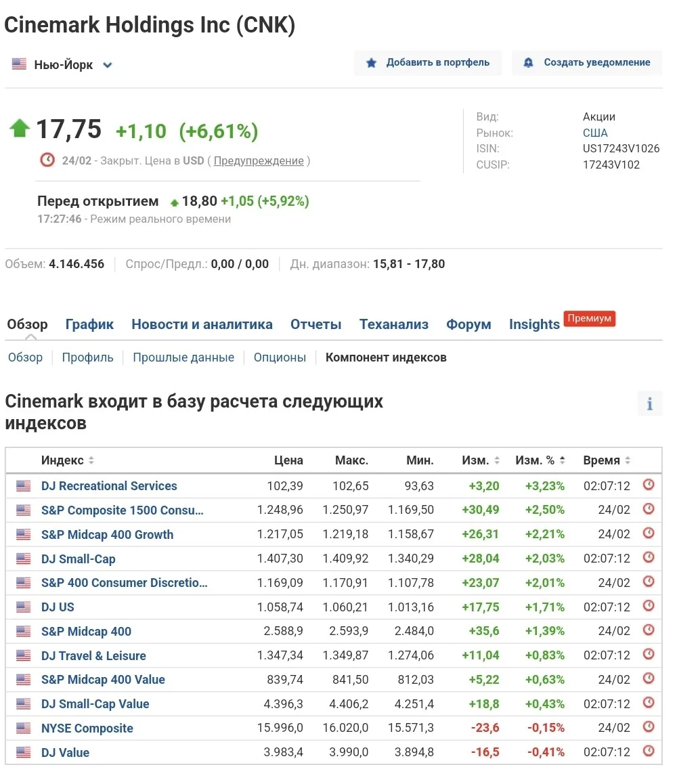677x784 pixels.
Task: Click clock icon in S&P 400 Consumer Discretio row
Action: pos(649,582)
